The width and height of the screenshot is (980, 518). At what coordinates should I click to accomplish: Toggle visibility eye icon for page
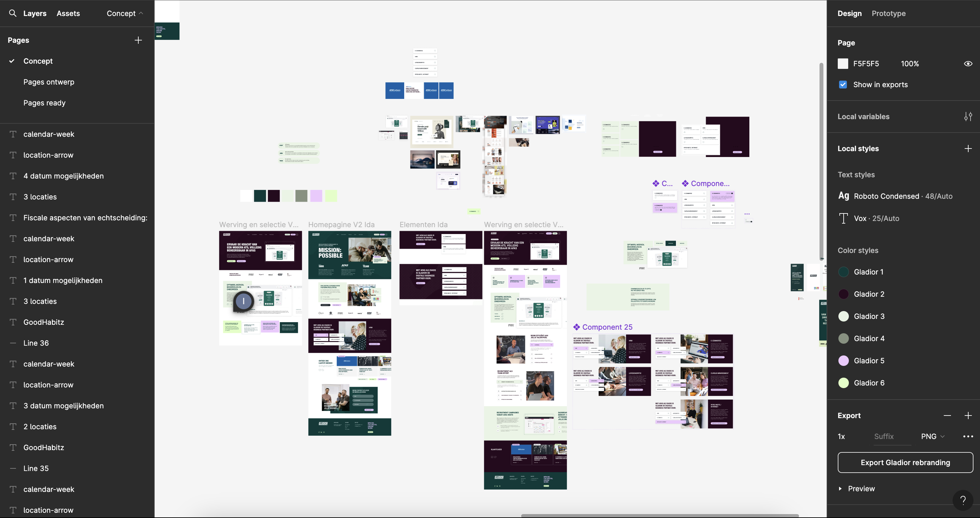tap(968, 64)
